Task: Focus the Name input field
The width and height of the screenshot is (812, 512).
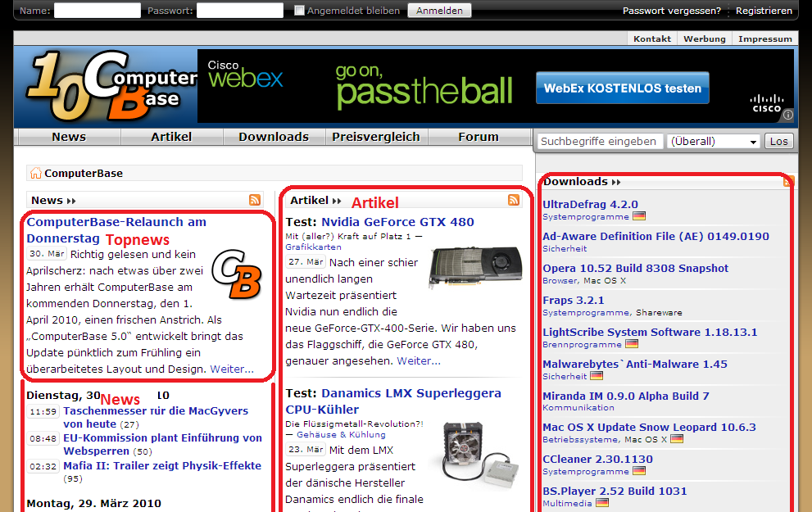Action: pos(98,11)
